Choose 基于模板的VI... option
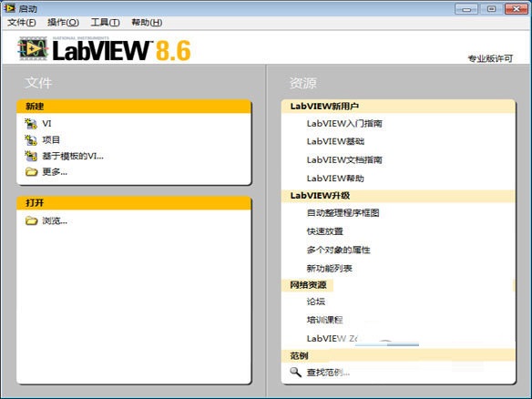532x399 pixels. (x=73, y=156)
